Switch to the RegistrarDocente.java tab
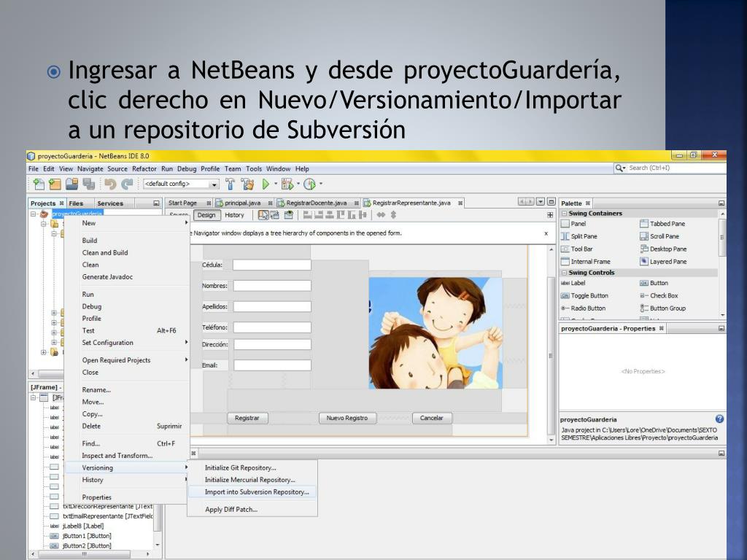Viewport: 747px width, 560px height. 317,203
